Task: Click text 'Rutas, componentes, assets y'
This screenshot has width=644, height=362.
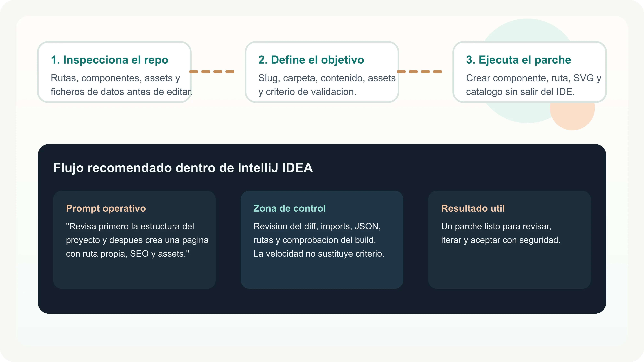Action: pos(115,78)
